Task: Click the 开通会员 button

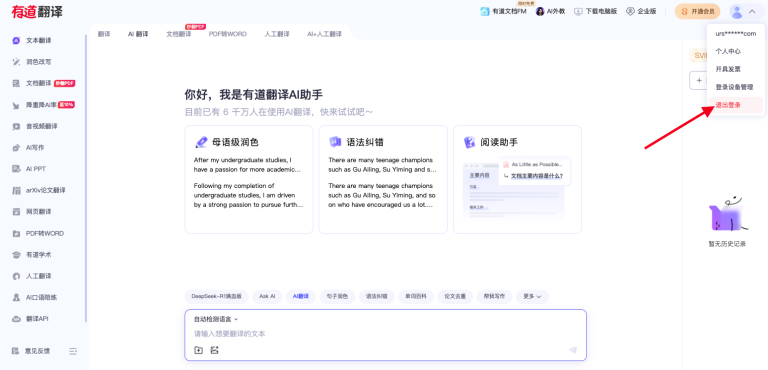Action: (x=697, y=11)
